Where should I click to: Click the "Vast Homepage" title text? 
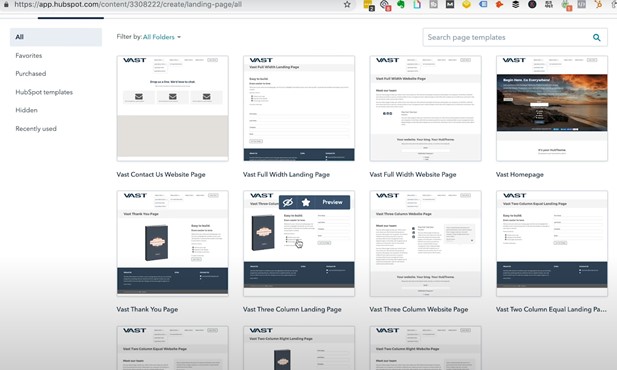[520, 174]
